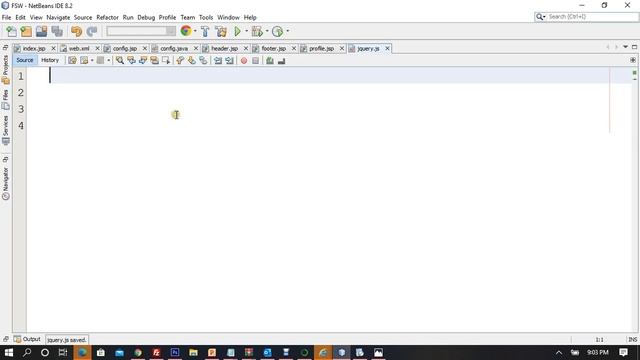Toggle Highlight Search icon

pyautogui.click(x=154, y=61)
